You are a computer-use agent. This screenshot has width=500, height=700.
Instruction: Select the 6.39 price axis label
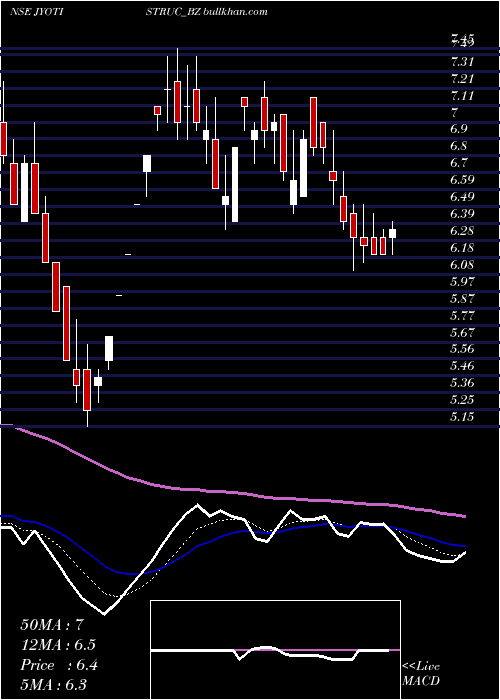click(x=462, y=213)
